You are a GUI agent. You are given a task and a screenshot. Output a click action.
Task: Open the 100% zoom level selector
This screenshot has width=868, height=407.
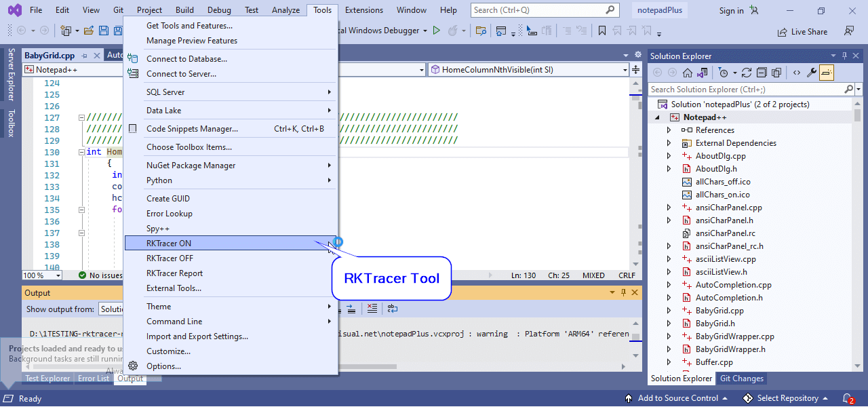(x=41, y=275)
